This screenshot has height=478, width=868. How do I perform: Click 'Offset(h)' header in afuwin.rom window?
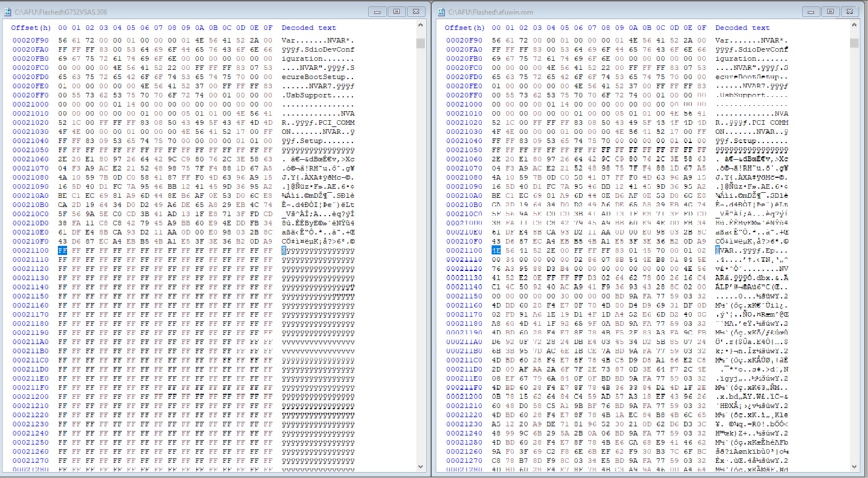(465, 27)
